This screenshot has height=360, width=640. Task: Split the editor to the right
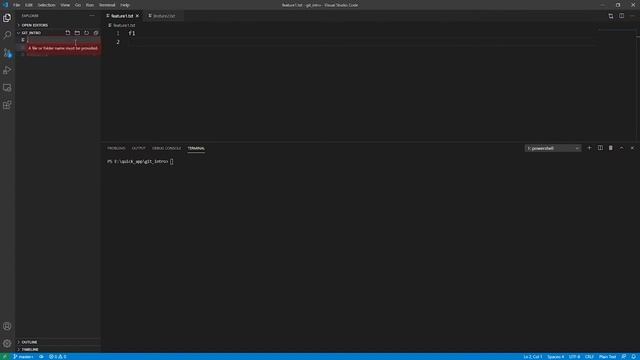[x=621, y=16]
